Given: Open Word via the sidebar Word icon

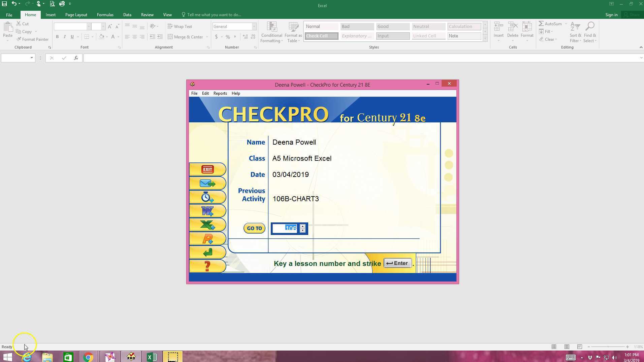Looking at the screenshot, I should pyautogui.click(x=207, y=211).
